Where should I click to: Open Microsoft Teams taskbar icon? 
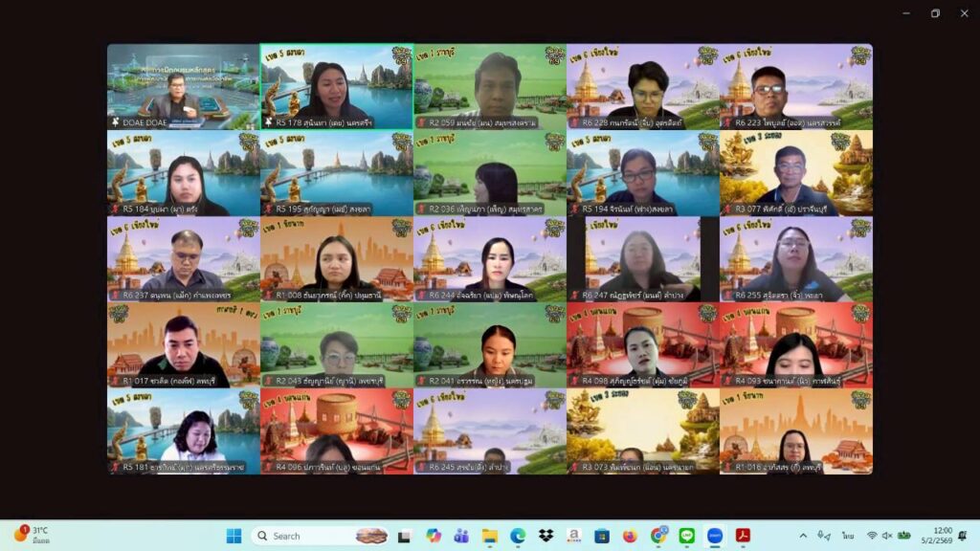pyautogui.click(x=461, y=536)
